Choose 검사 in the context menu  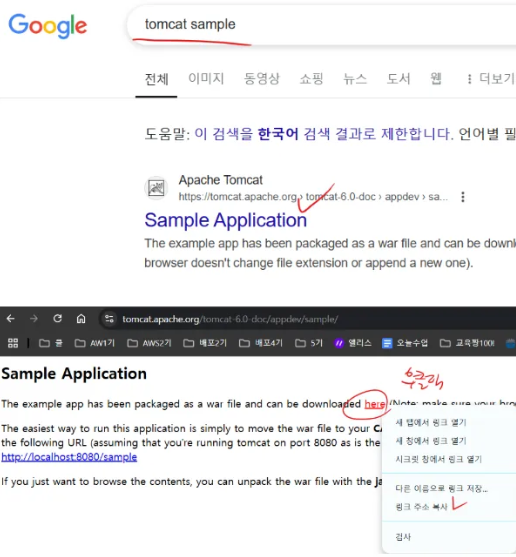tap(403, 537)
